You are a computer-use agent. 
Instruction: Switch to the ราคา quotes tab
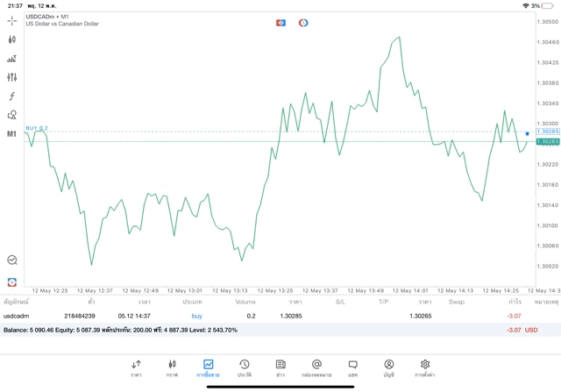click(136, 367)
